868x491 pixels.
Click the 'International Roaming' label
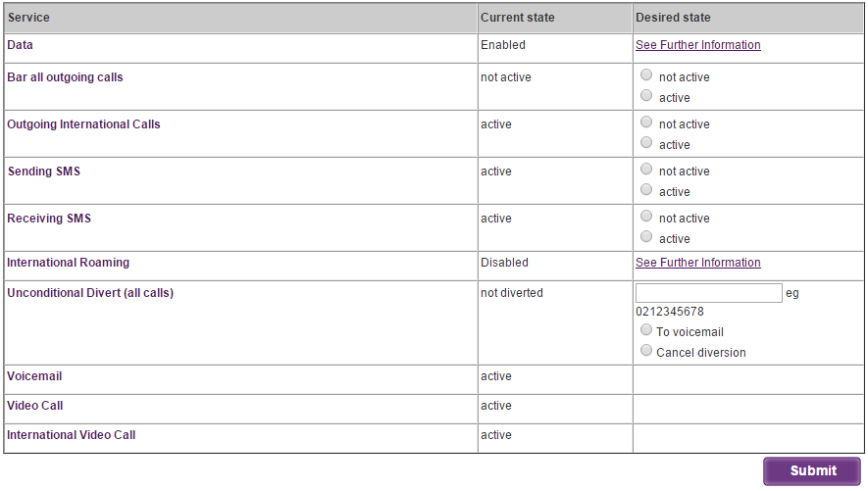pos(68,263)
